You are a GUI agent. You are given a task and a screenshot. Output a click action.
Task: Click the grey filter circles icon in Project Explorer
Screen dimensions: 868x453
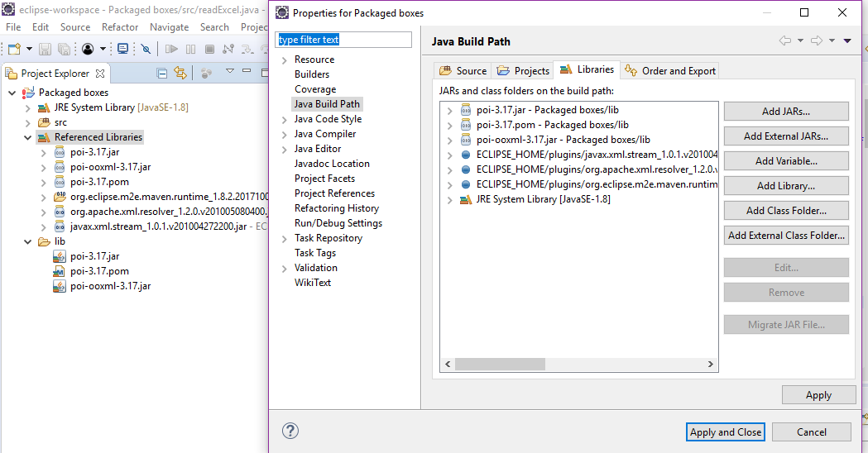(206, 73)
